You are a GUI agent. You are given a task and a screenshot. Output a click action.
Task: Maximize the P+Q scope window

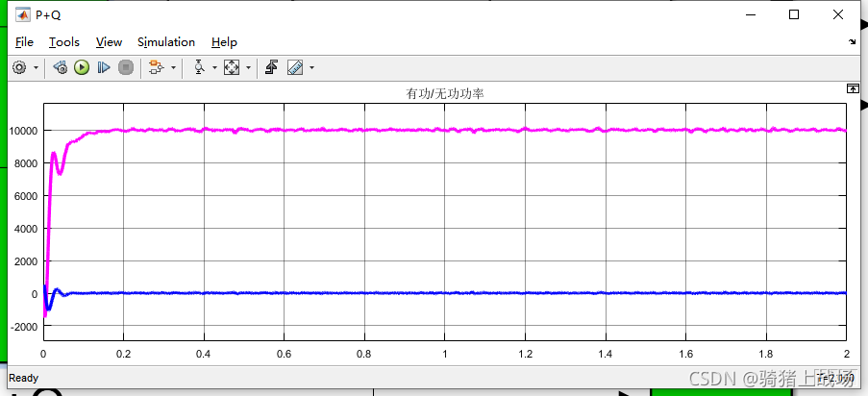[x=794, y=15]
